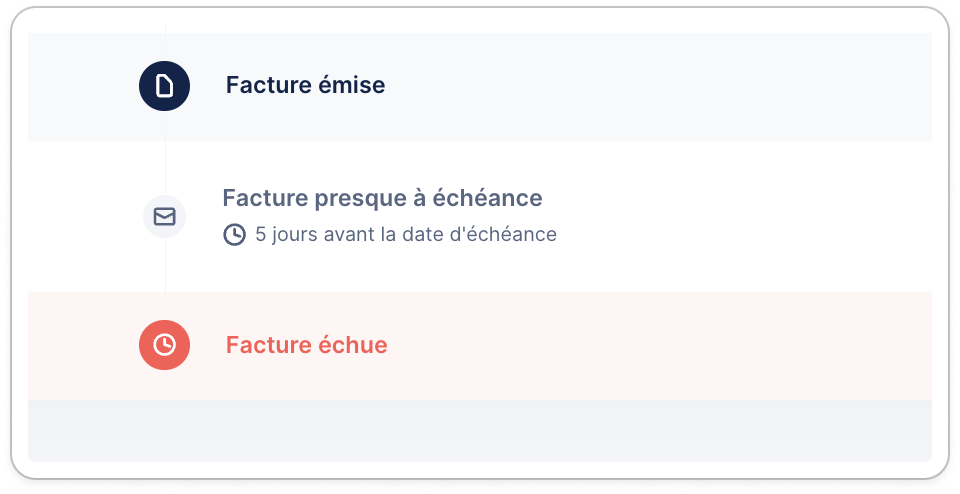Click timeline line between envelope and red clock icons
This screenshot has height=494, width=960.
[x=165, y=279]
